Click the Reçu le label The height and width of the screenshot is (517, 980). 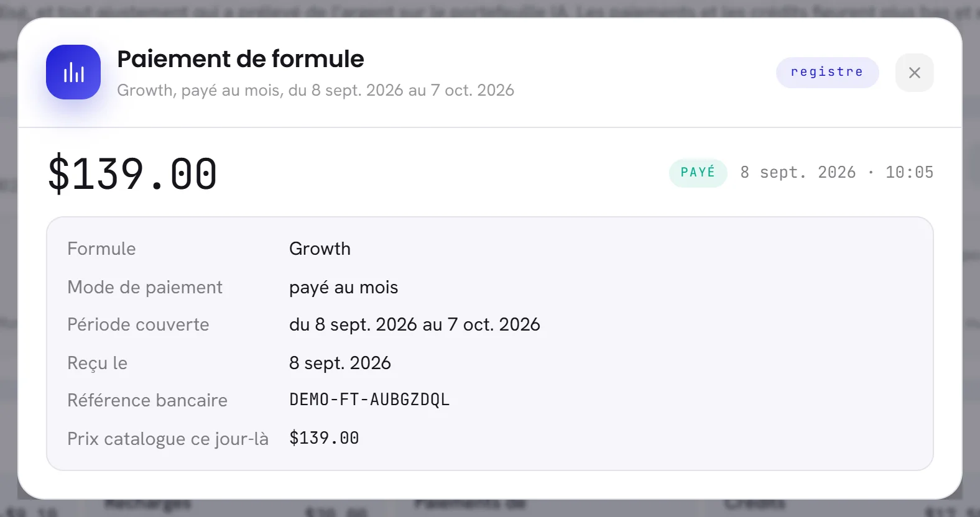(x=97, y=363)
